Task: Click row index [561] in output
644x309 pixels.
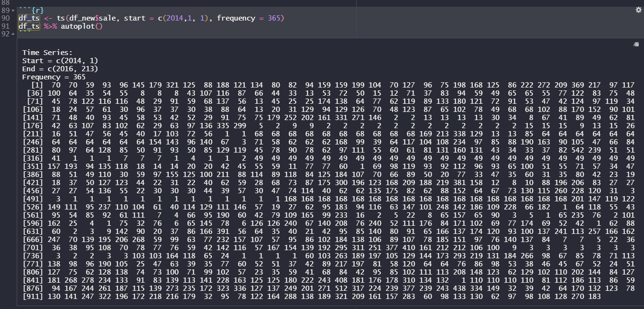Action: 33,215
